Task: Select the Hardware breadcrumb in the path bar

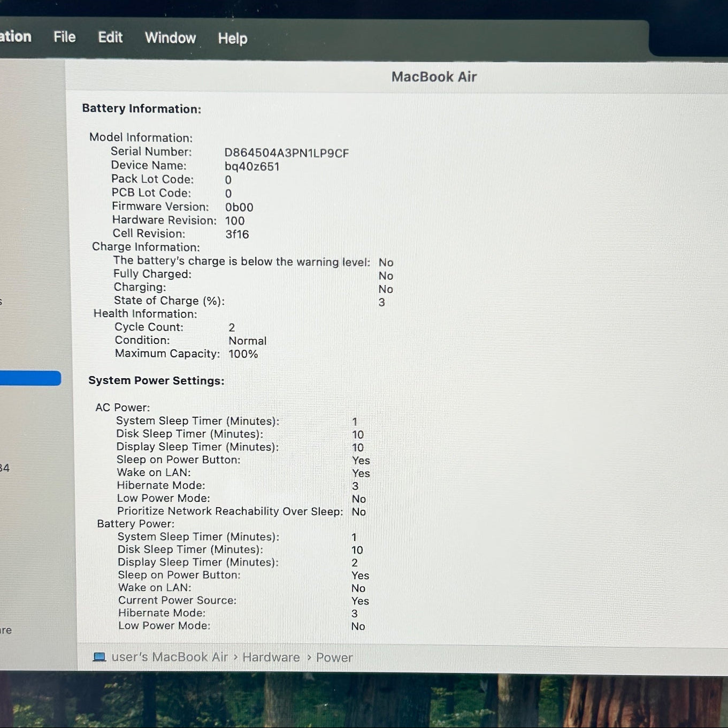Action: tap(271, 657)
